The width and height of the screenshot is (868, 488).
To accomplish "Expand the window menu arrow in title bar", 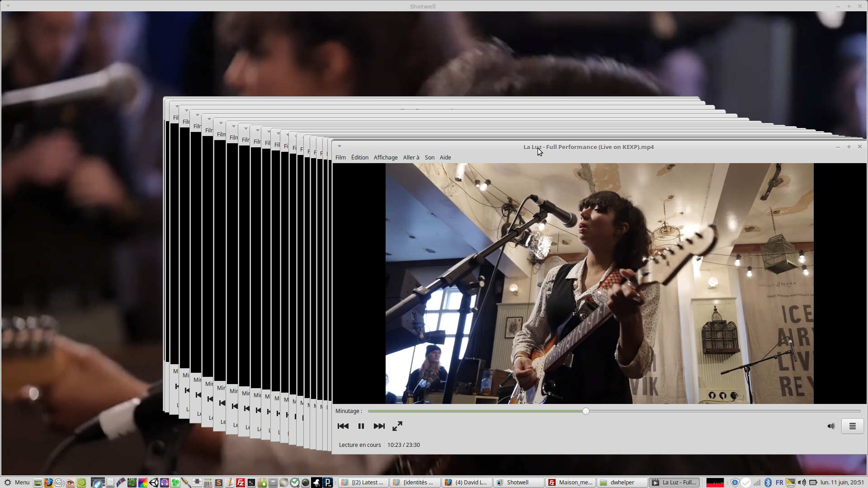I will tap(339, 146).
